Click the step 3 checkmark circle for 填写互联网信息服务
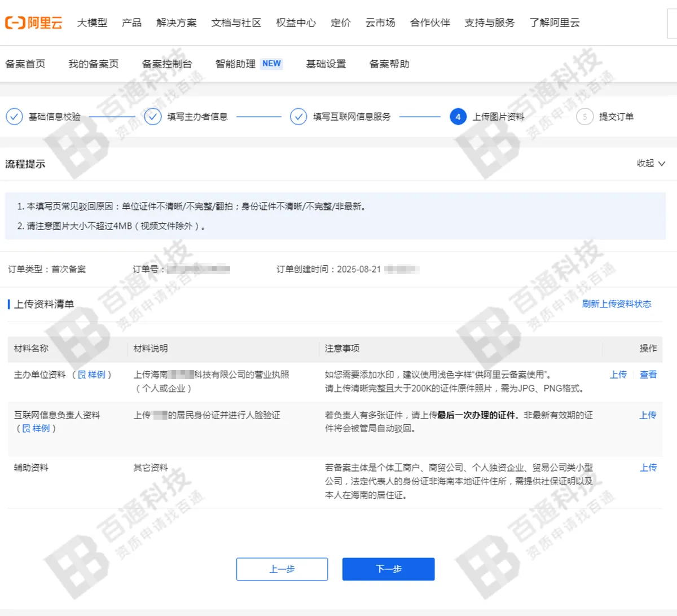 [x=298, y=117]
